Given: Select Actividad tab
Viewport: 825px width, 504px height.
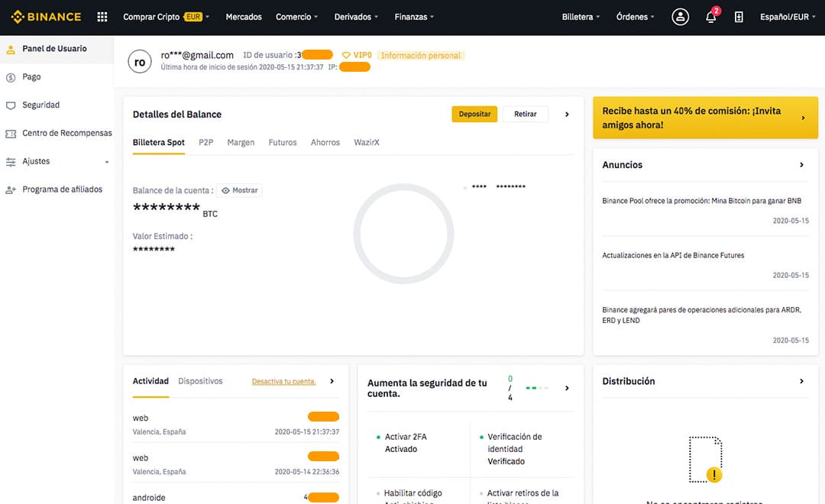Looking at the screenshot, I should (150, 381).
